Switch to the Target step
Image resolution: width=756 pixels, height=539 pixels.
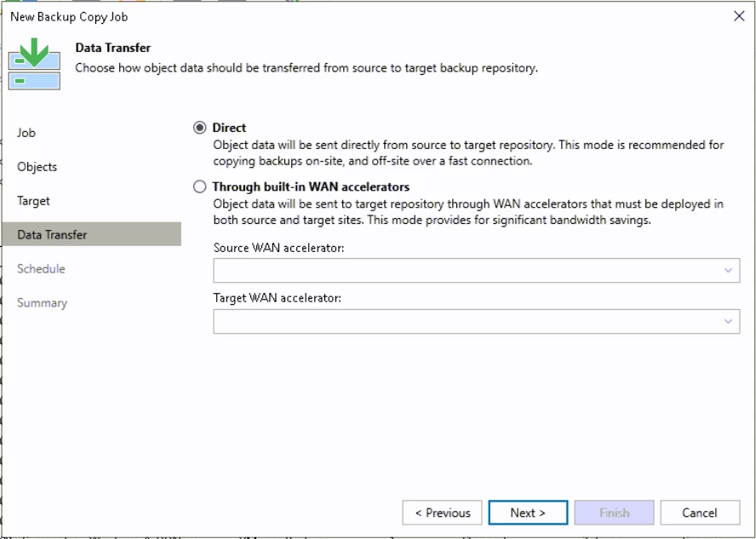click(33, 201)
